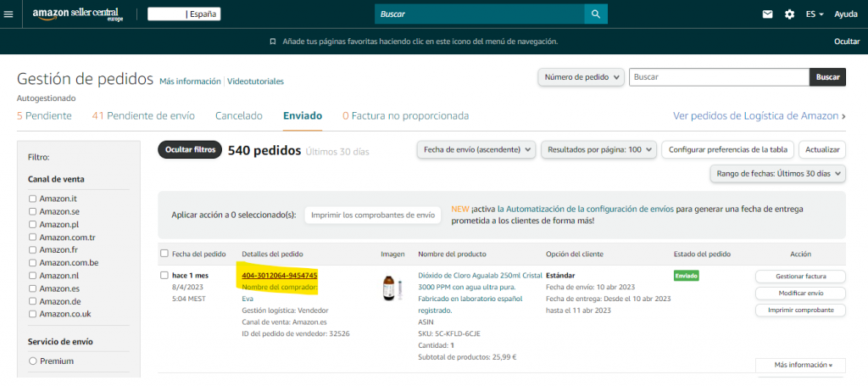Viewport: 868px width, 386px height.
Task: Click the order search input field
Action: click(719, 77)
